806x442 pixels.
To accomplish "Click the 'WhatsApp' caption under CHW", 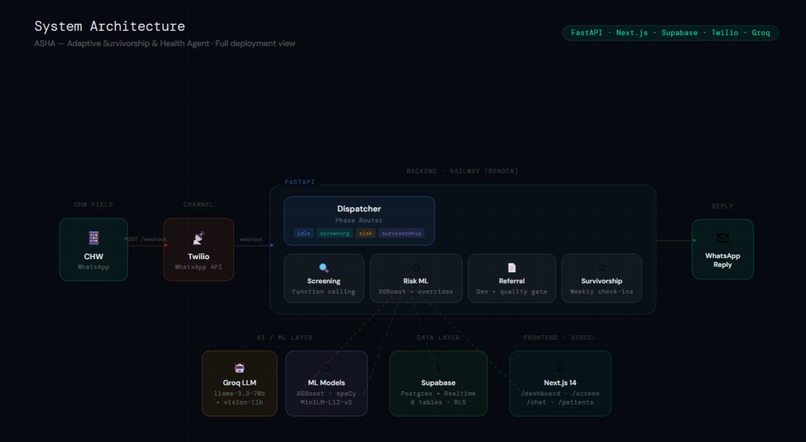I will tap(94, 267).
